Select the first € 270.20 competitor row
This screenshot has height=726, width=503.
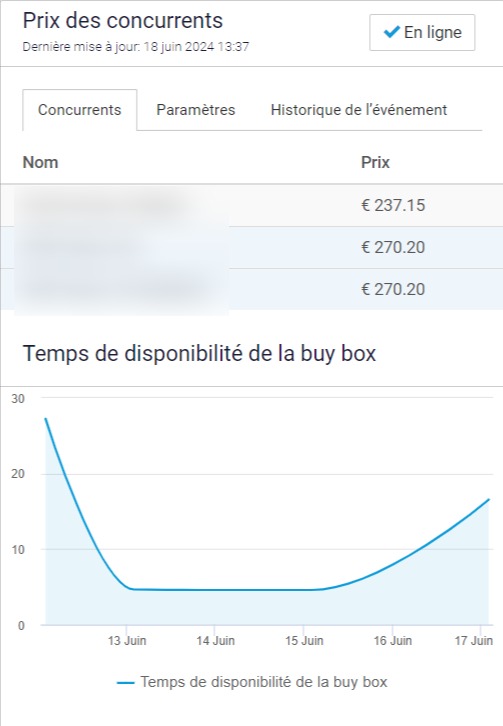coord(252,248)
